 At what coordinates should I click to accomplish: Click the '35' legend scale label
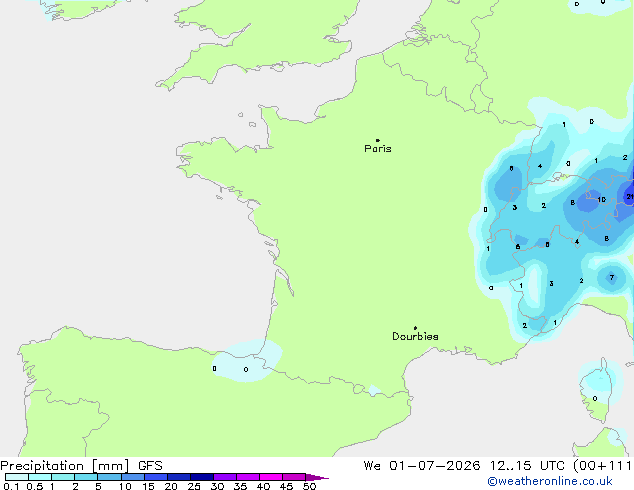point(240,486)
